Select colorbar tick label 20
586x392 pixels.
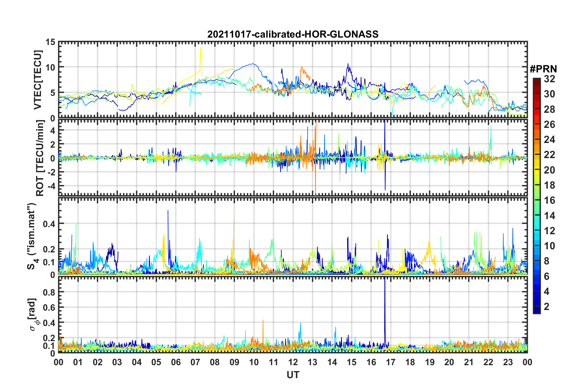coord(549,170)
